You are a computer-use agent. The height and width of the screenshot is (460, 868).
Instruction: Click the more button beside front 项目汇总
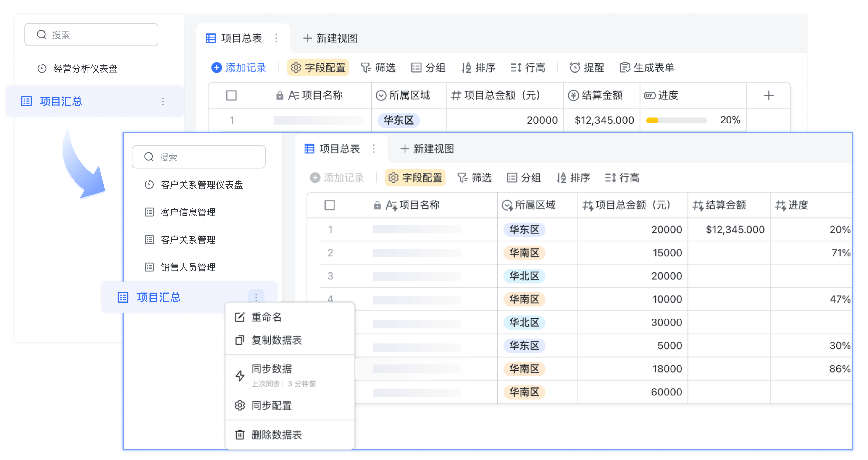(x=256, y=297)
